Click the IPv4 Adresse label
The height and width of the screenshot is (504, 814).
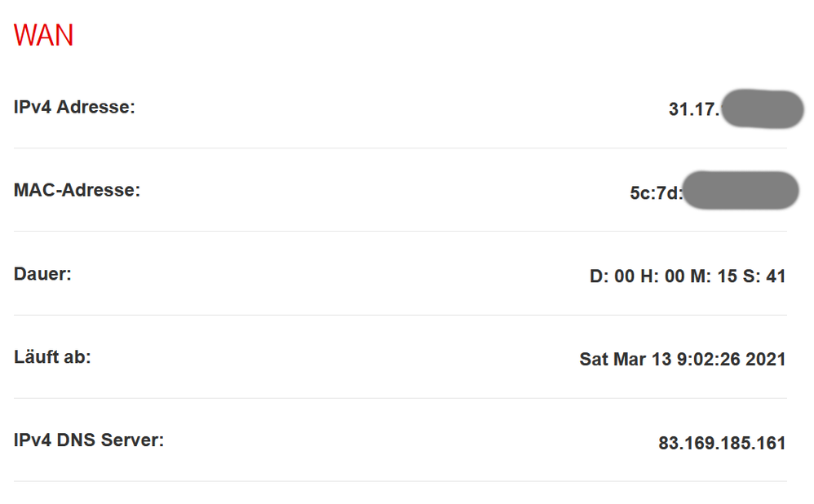74,107
